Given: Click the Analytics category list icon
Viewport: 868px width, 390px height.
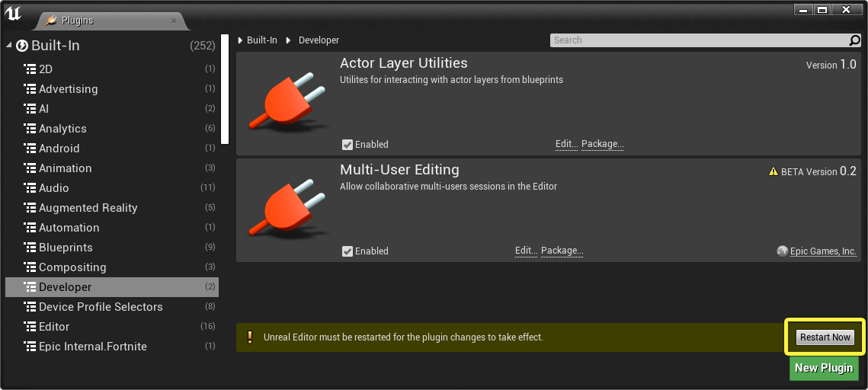Looking at the screenshot, I should [x=30, y=129].
